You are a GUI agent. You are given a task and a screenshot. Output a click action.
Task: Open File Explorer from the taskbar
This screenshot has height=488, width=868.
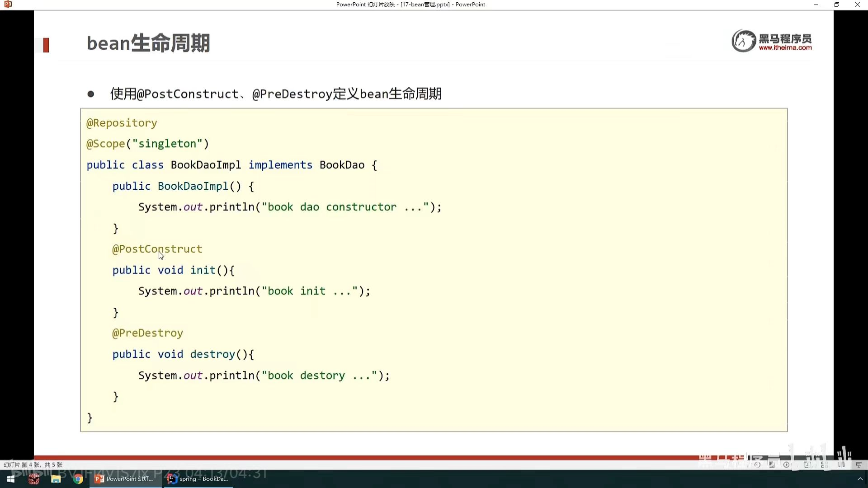[56, 479]
